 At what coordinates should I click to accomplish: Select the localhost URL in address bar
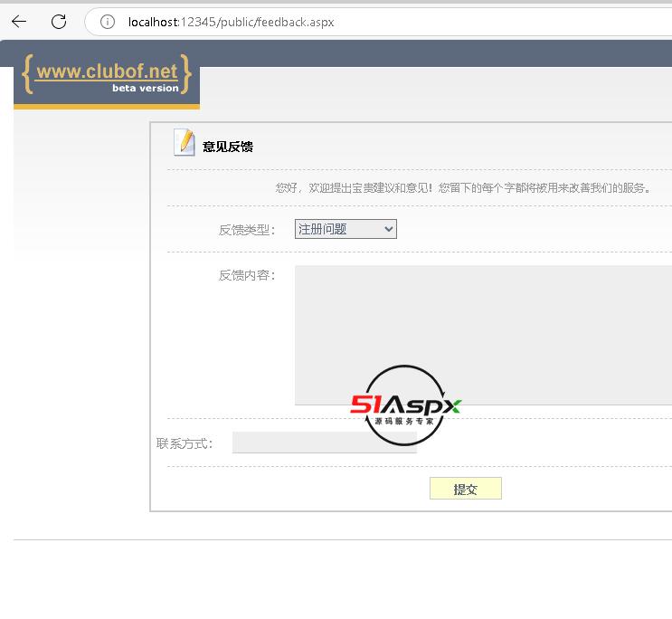232,22
